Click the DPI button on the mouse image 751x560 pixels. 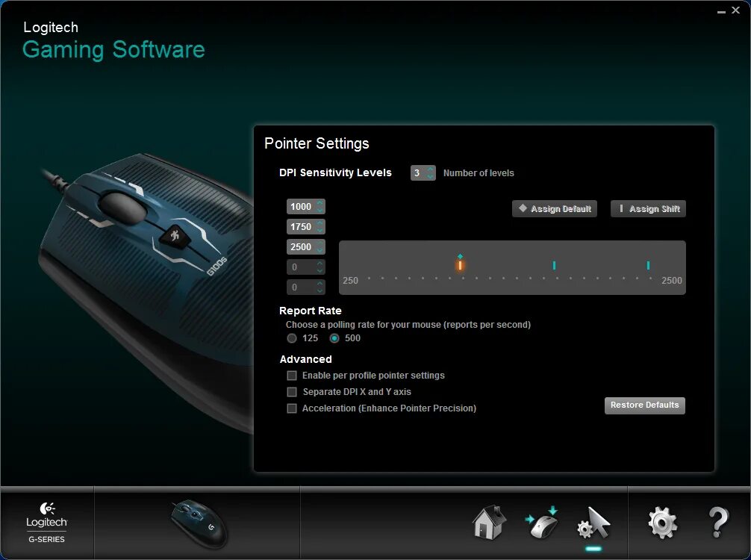coord(175,236)
